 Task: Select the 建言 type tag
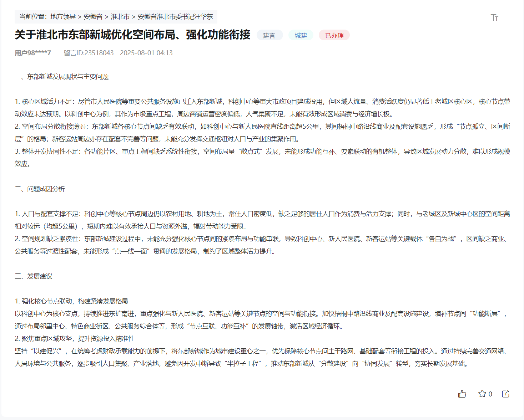click(269, 35)
